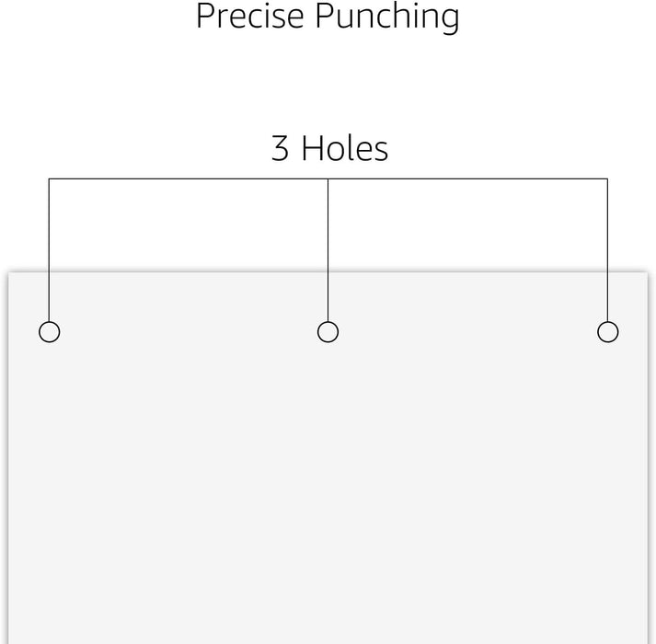Click the shadowed left edge of the paper
Viewport: 656px width, 644px height.
pyautogui.click(x=8, y=458)
